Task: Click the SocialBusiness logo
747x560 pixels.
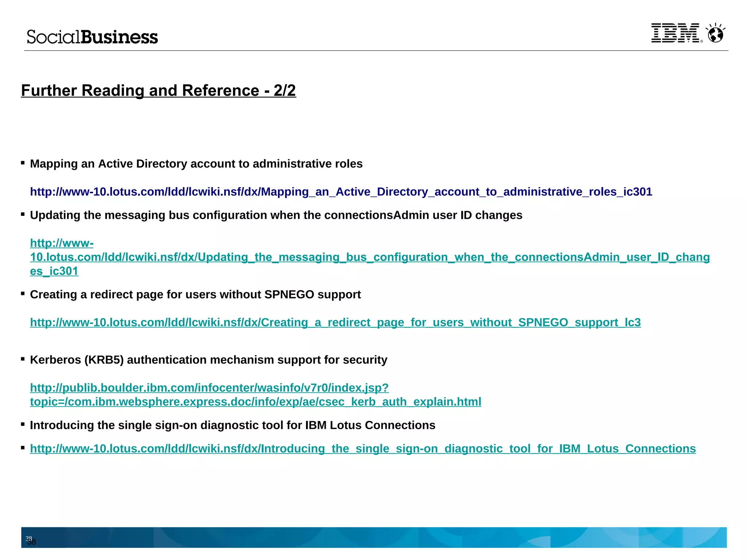Action: 92,37
